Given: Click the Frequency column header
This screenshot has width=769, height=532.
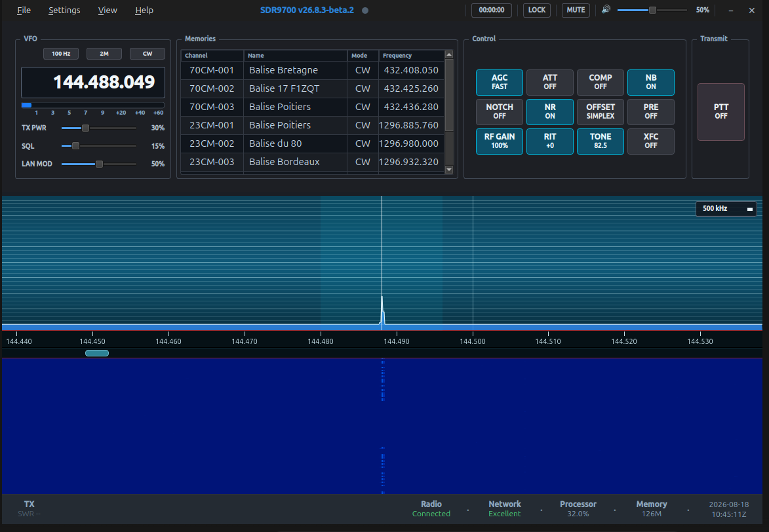Looking at the screenshot, I should 412,56.
